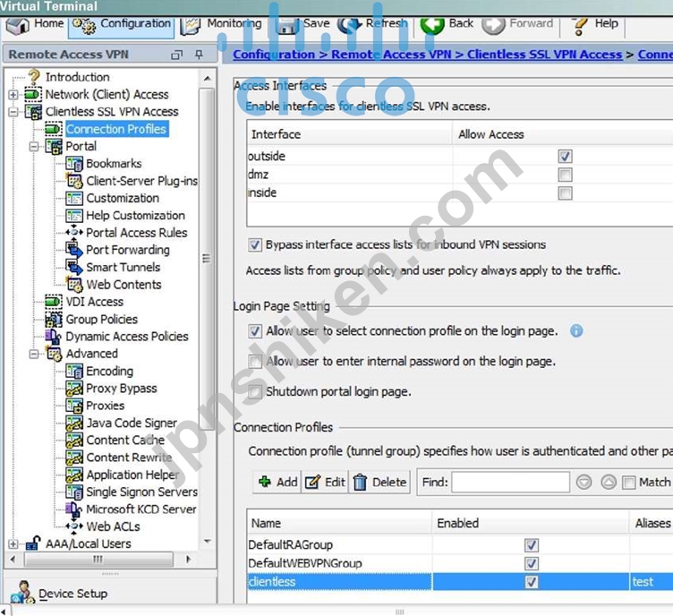Expand Network (Client) Access node
Screen dimensions: 673x616
(13, 94)
